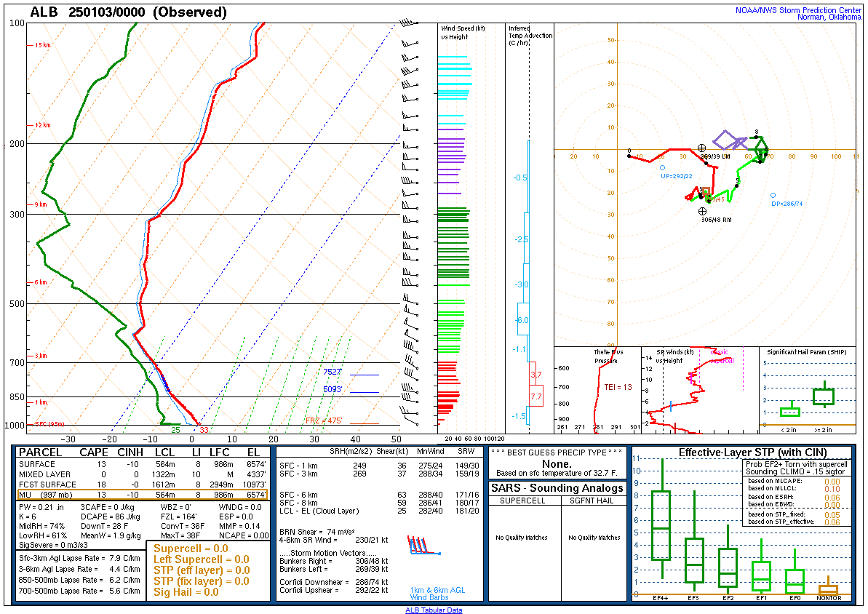
Task: Click the based on STP_effective: 0.06 line
Action: (x=794, y=522)
